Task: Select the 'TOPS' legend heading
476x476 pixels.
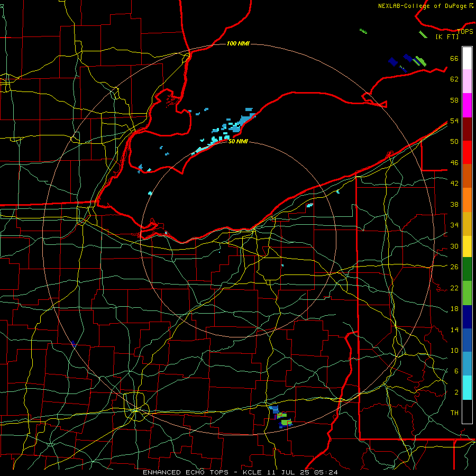Action: pos(465,32)
